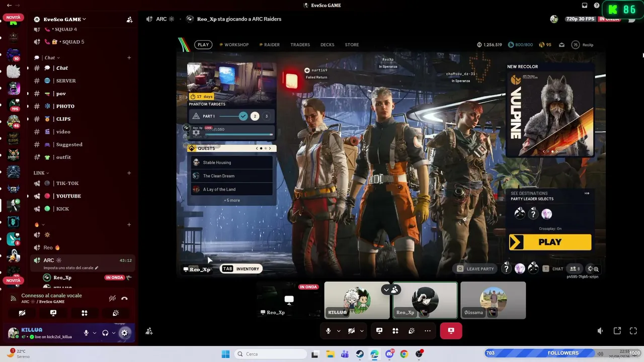Focus the Windows taskbar Cerca search field
This screenshot has width=644, height=362.
click(x=271, y=354)
